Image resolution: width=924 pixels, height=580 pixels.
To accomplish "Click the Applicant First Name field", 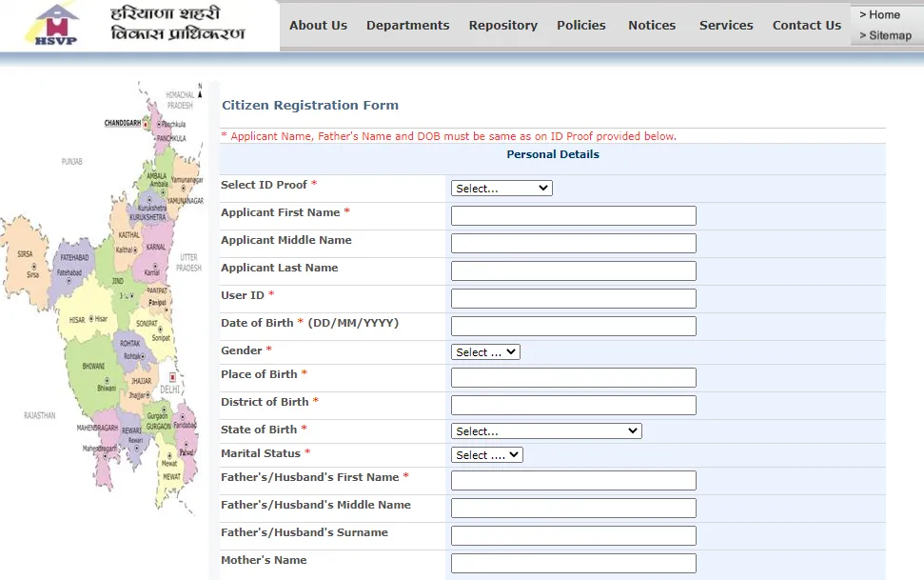I will [x=573, y=216].
